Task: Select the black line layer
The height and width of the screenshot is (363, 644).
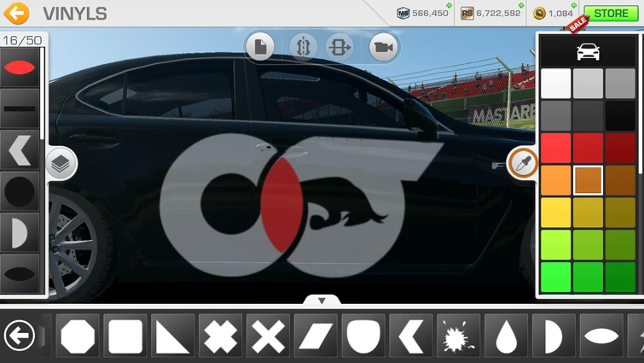Action: (x=20, y=108)
